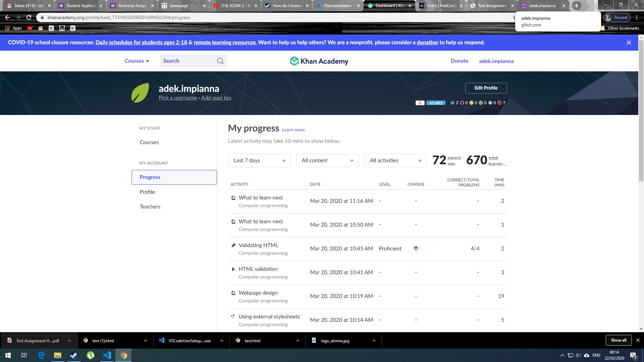
Task: Click the volume tray icon
Action: (x=578, y=355)
